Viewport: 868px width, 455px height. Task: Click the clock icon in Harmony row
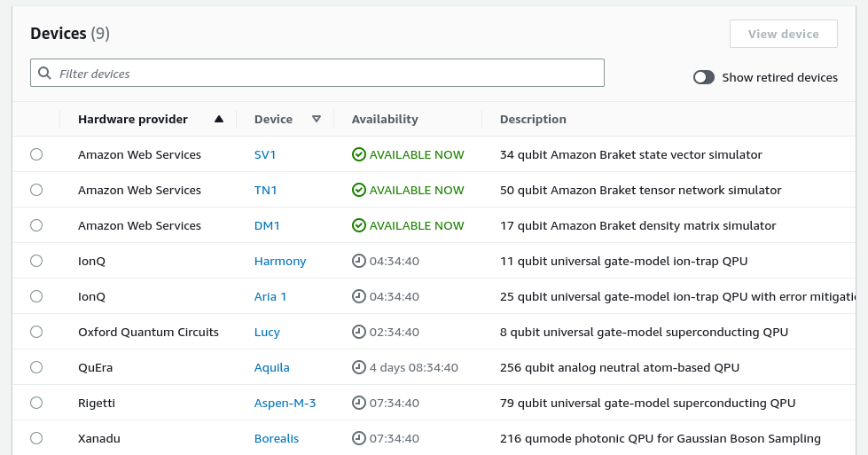[x=359, y=261]
